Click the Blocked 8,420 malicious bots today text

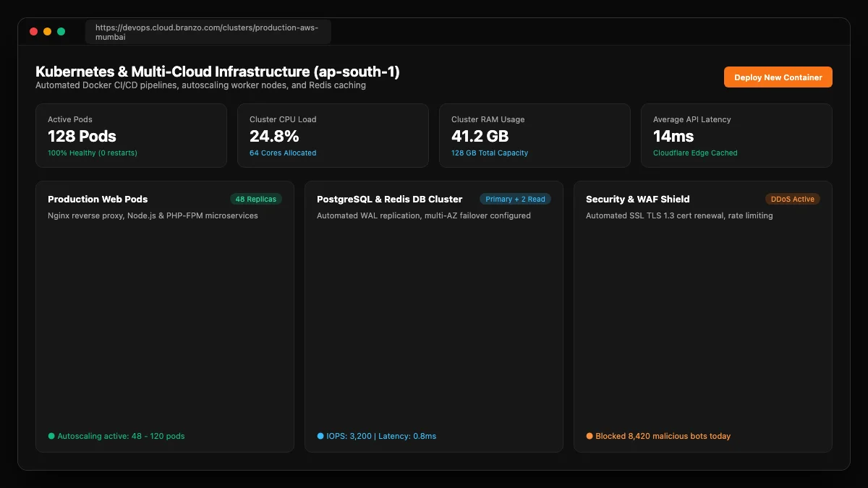point(663,436)
